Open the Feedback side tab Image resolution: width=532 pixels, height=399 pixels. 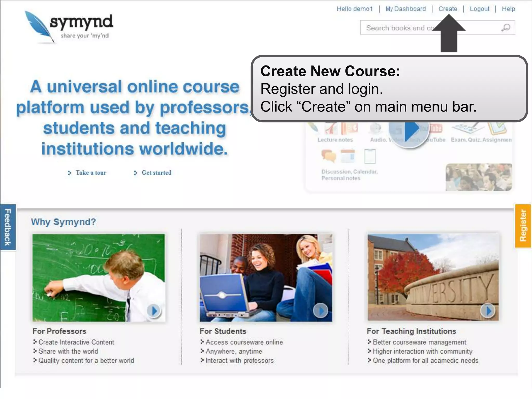point(8,227)
